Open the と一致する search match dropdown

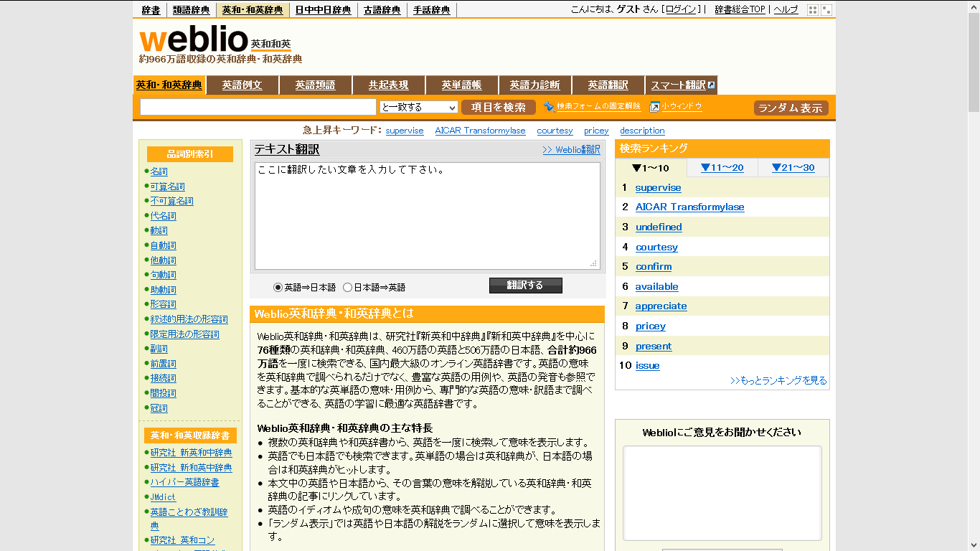click(419, 106)
